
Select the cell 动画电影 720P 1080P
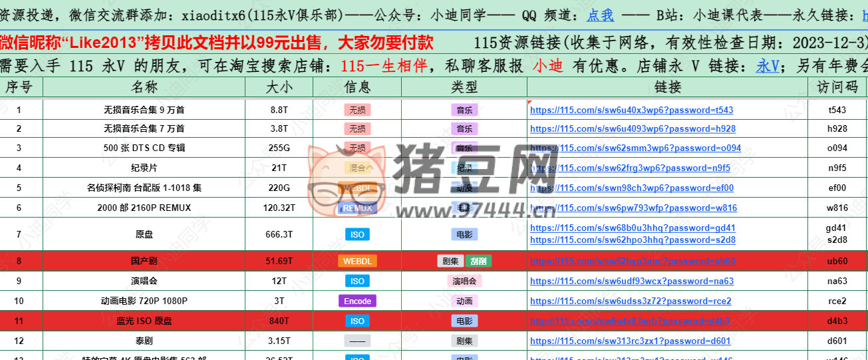pyautogui.click(x=144, y=301)
